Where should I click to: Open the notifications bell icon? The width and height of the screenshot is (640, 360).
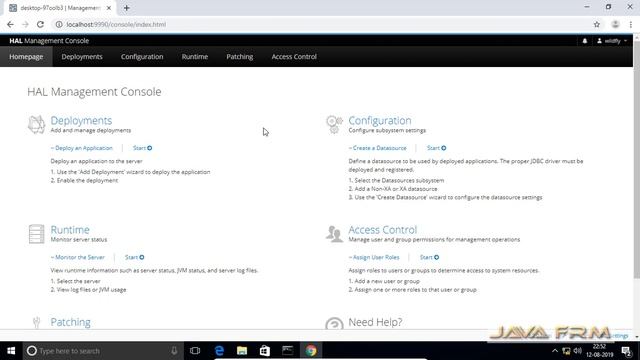pyautogui.click(x=584, y=41)
